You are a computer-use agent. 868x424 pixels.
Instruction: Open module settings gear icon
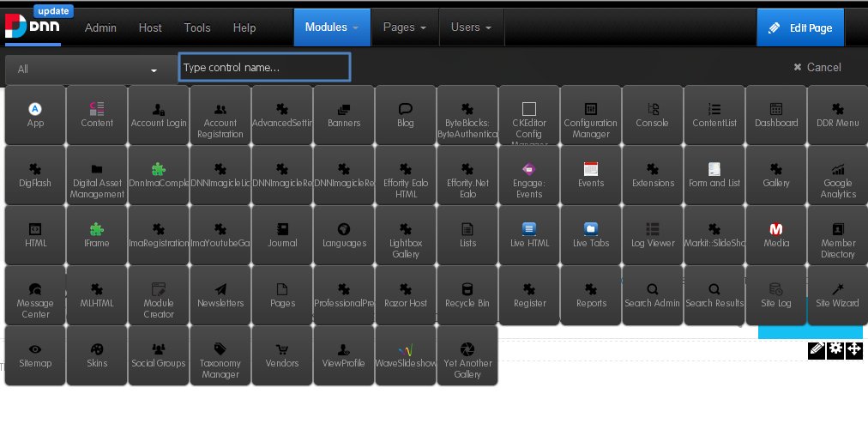point(835,349)
